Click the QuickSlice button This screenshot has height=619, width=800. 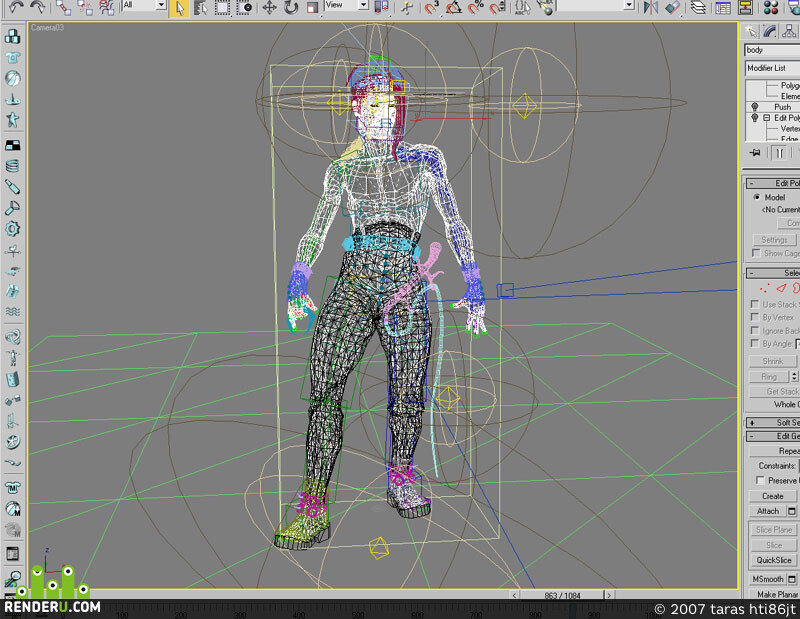pos(773,560)
